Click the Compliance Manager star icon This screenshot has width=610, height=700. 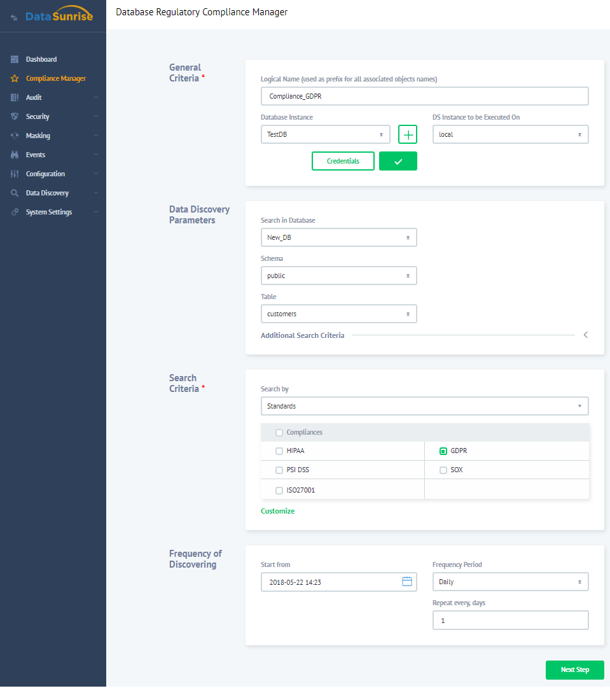coord(15,79)
